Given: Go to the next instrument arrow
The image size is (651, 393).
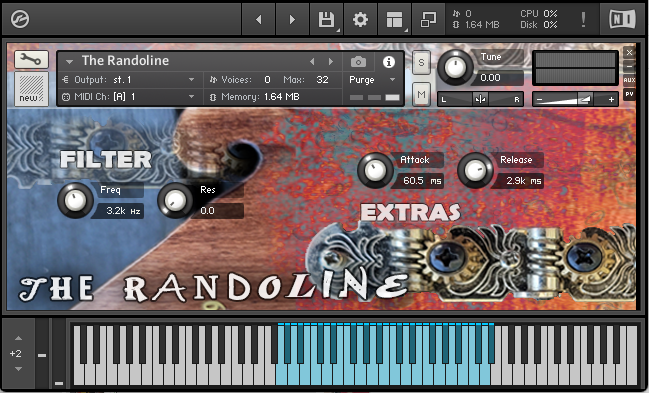Looking at the screenshot, I should coord(331,61).
